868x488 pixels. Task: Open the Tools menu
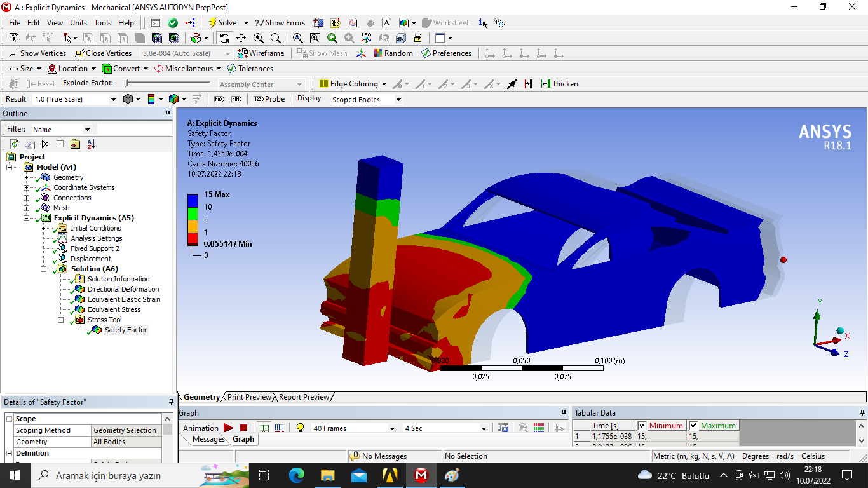coord(103,23)
